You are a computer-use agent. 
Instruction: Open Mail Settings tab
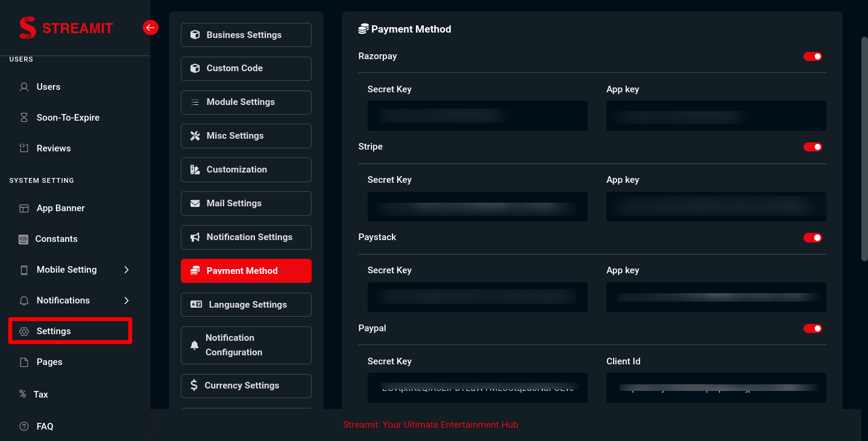(x=246, y=203)
